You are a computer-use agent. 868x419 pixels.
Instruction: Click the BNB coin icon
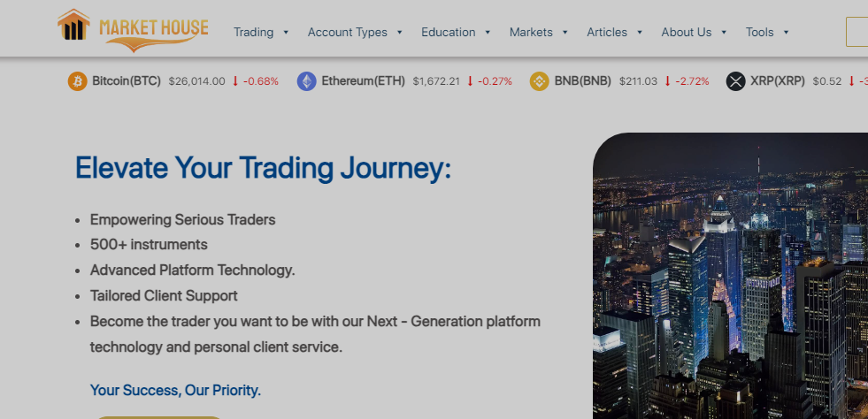click(540, 81)
